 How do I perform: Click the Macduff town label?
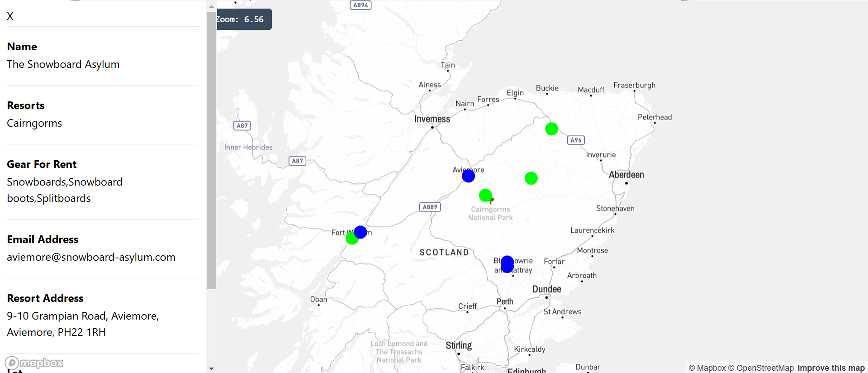pyautogui.click(x=591, y=90)
